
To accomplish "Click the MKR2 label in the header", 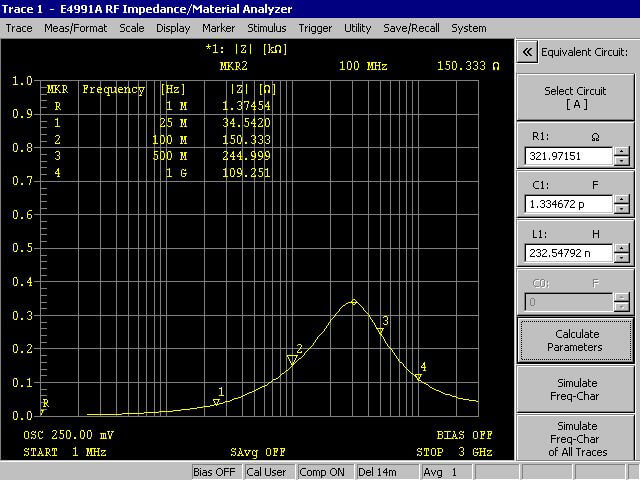I will pyautogui.click(x=233, y=66).
